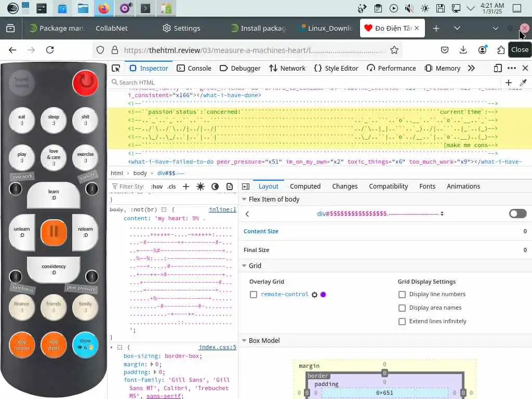Toggle print media simulation icon
This screenshot has height=399, width=532.
click(230, 187)
